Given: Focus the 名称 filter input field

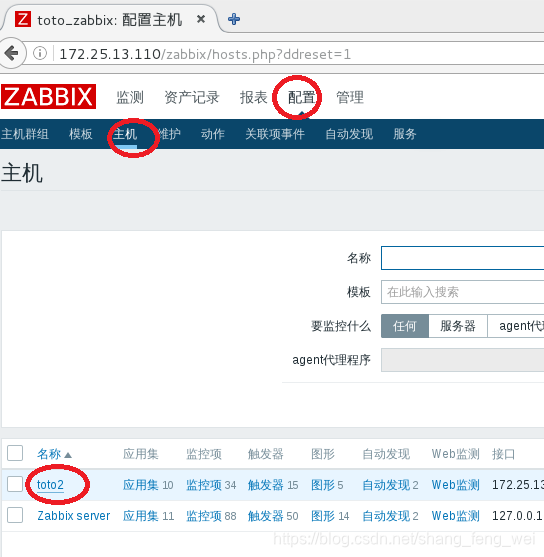Looking at the screenshot, I should click(462, 258).
